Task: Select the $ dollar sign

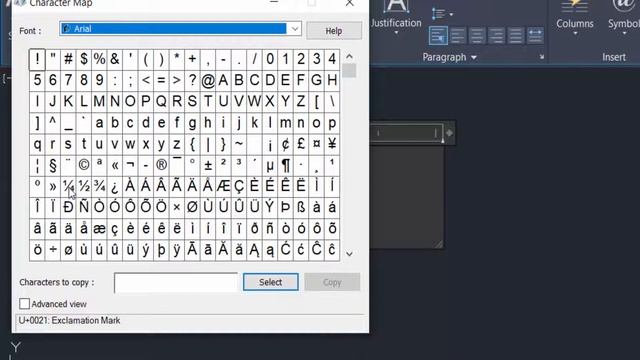Action: [84, 59]
